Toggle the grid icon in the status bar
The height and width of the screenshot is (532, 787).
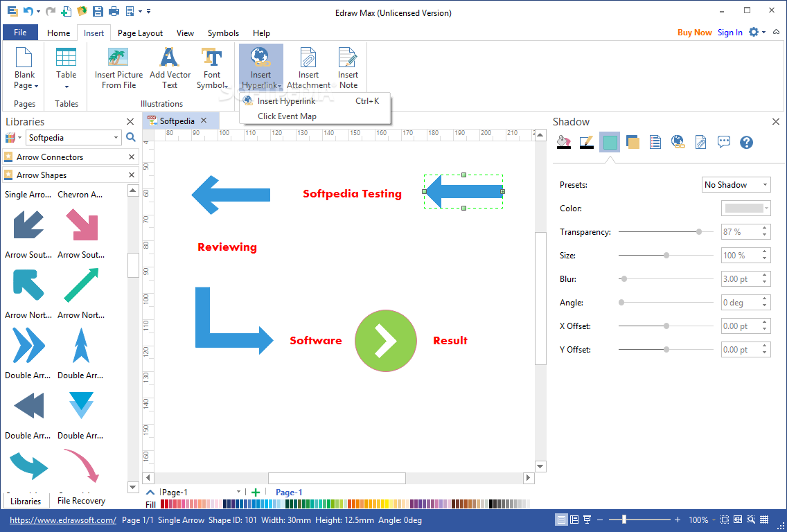click(x=764, y=520)
